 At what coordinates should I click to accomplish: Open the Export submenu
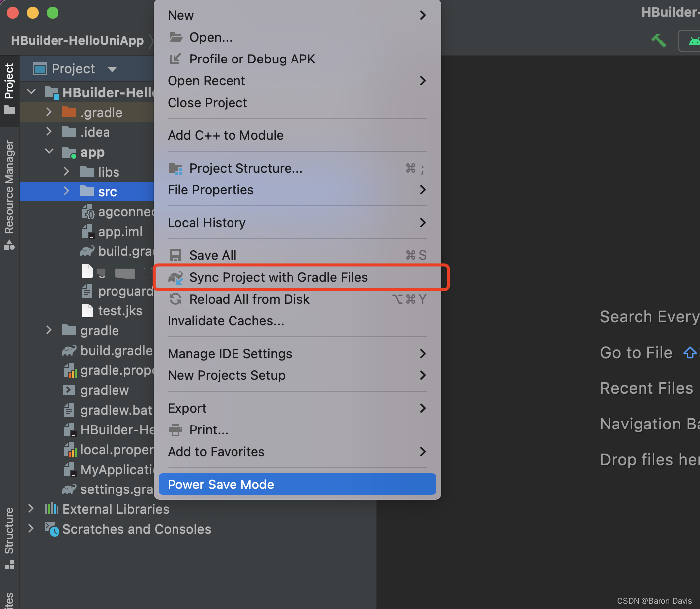[x=297, y=408]
